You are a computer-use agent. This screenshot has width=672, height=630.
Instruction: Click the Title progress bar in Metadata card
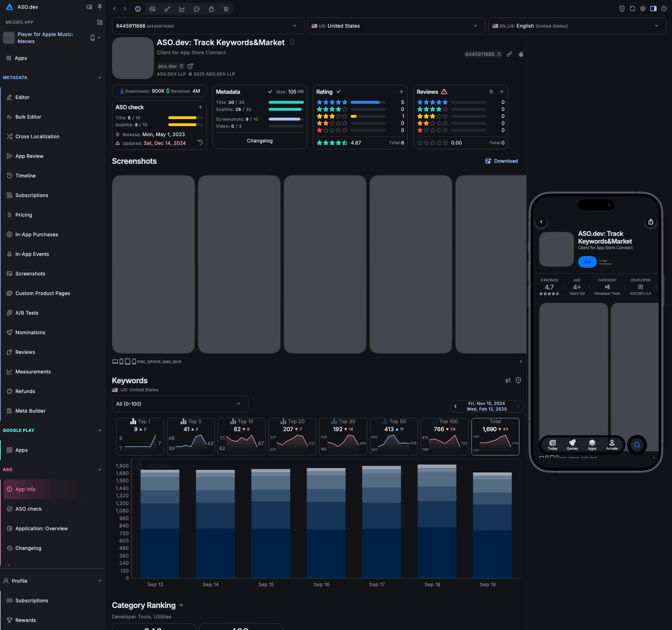(286, 103)
